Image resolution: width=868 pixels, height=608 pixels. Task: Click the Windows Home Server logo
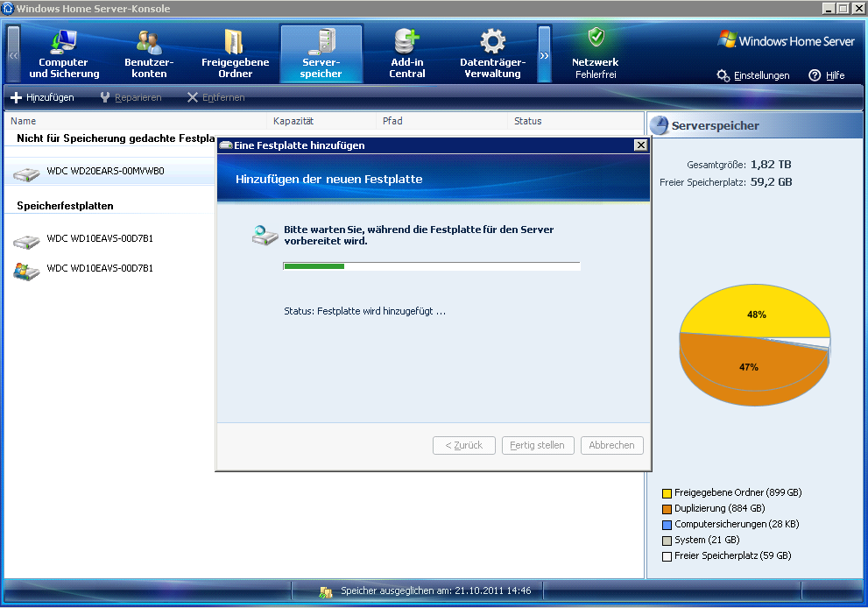786,40
